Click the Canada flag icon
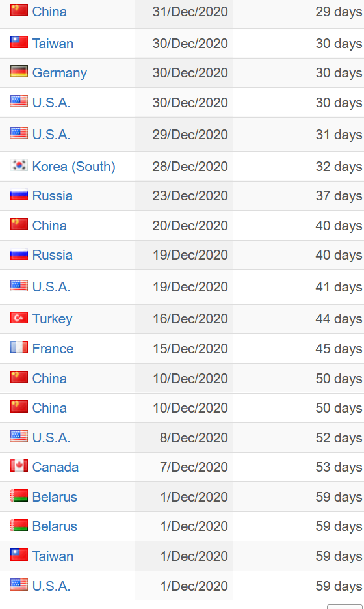The width and height of the screenshot is (364, 609). 19,466
